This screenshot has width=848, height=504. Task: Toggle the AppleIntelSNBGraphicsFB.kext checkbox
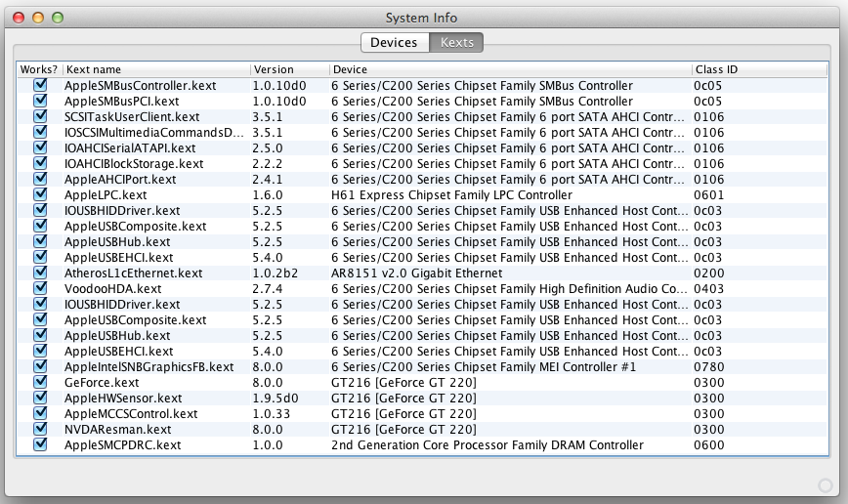point(40,366)
